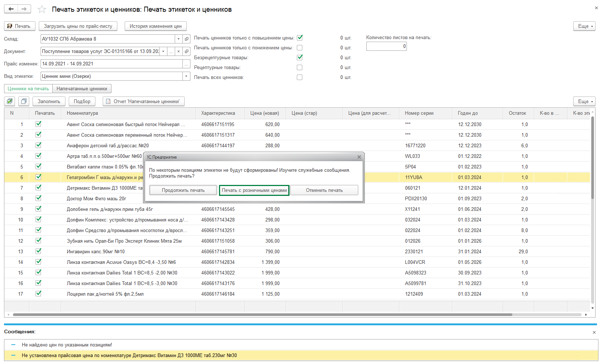The width and height of the screenshot is (601, 364).
Task: Clear the Документ field with X icon
Action: pyautogui.click(x=178, y=52)
